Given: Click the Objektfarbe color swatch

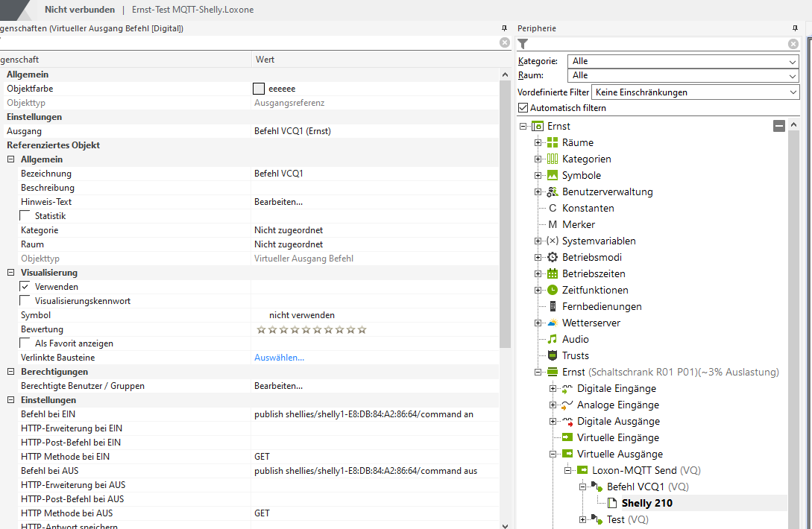Looking at the screenshot, I should point(259,89).
